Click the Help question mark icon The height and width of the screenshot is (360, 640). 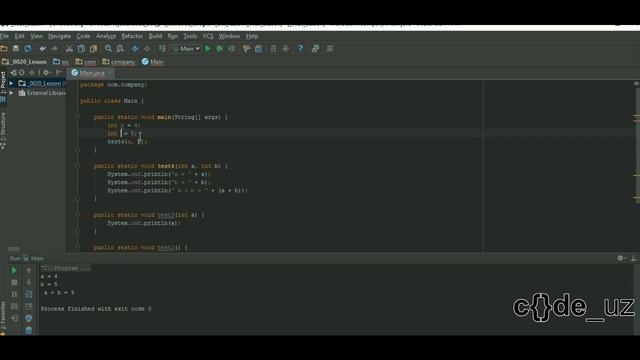(300, 49)
